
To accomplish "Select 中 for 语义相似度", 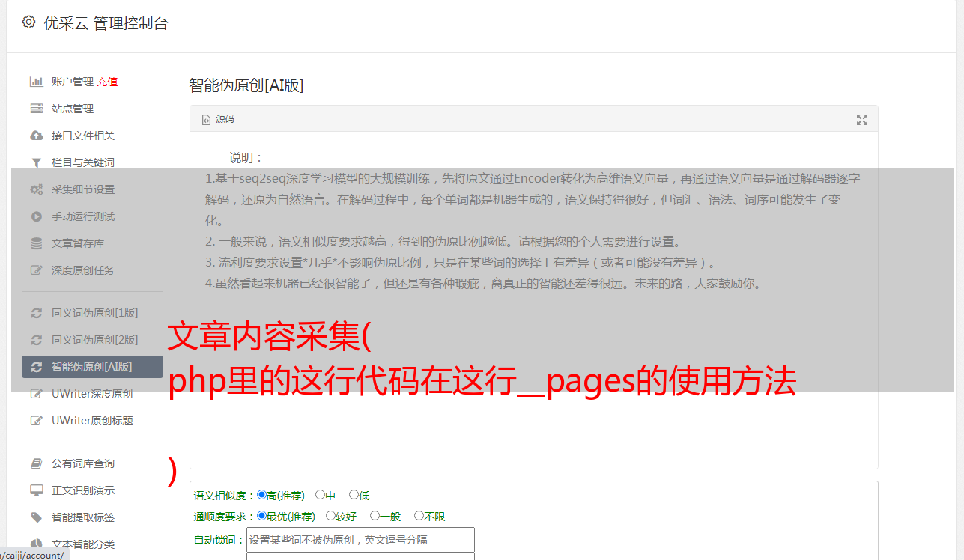I will [320, 495].
